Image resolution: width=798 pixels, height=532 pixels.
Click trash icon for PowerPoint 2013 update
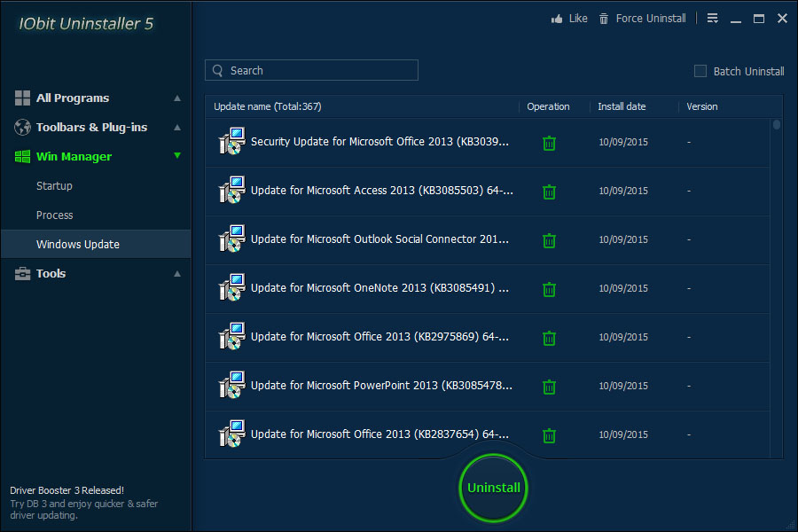point(549,387)
